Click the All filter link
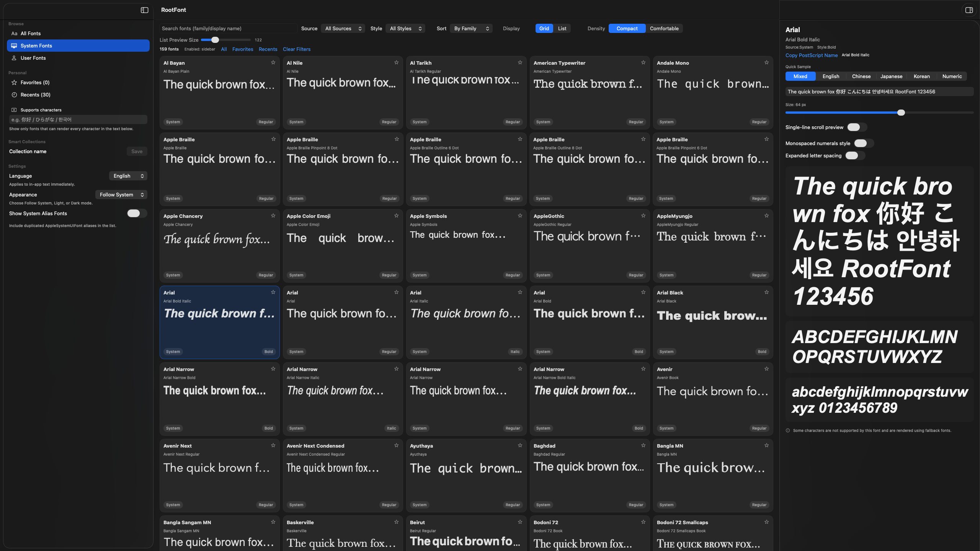980x551 pixels. pos(224,49)
